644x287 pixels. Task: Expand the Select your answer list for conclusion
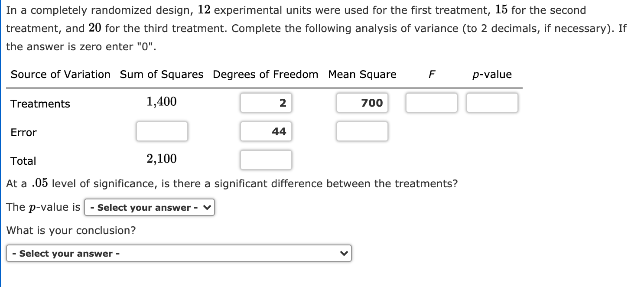(x=179, y=253)
